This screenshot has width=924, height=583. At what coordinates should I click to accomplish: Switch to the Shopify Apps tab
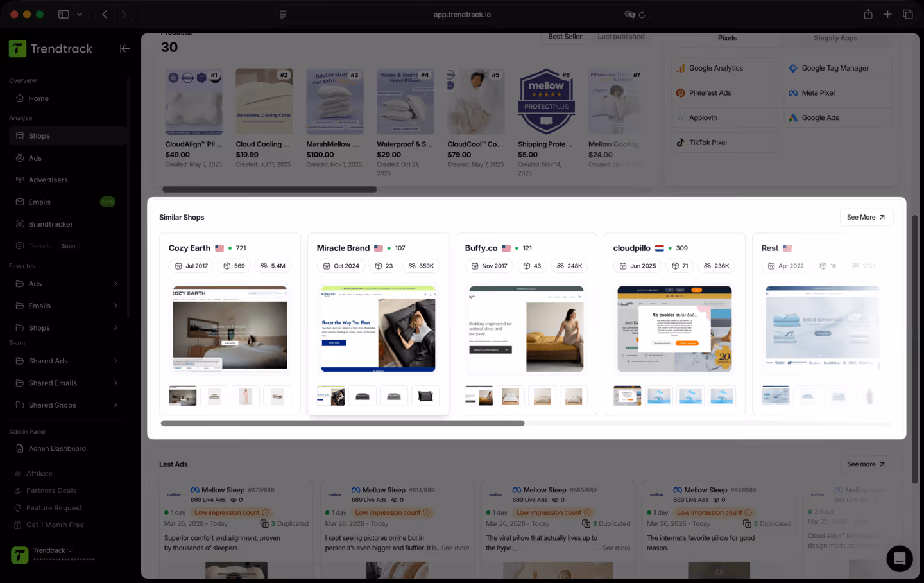click(x=835, y=38)
